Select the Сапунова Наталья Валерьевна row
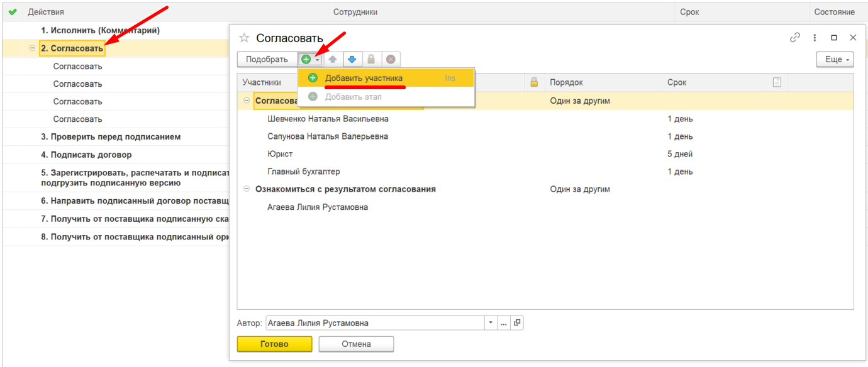Image resolution: width=868 pixels, height=367 pixels. [x=545, y=136]
